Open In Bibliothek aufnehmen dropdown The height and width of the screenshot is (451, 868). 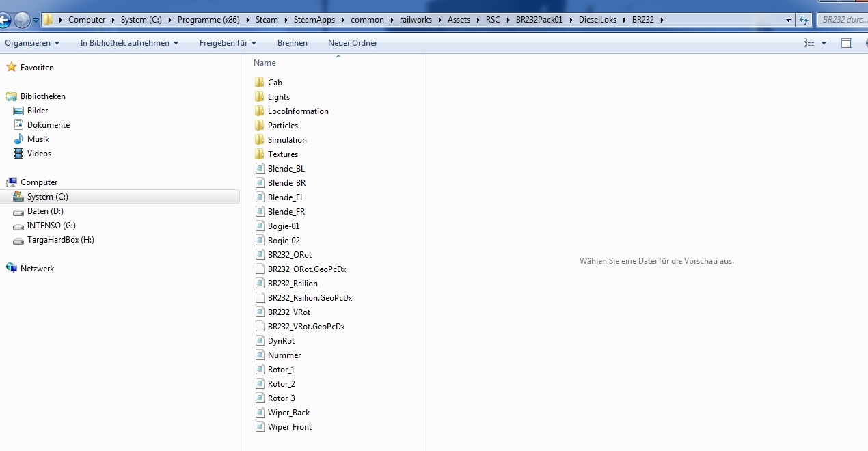[x=129, y=42]
